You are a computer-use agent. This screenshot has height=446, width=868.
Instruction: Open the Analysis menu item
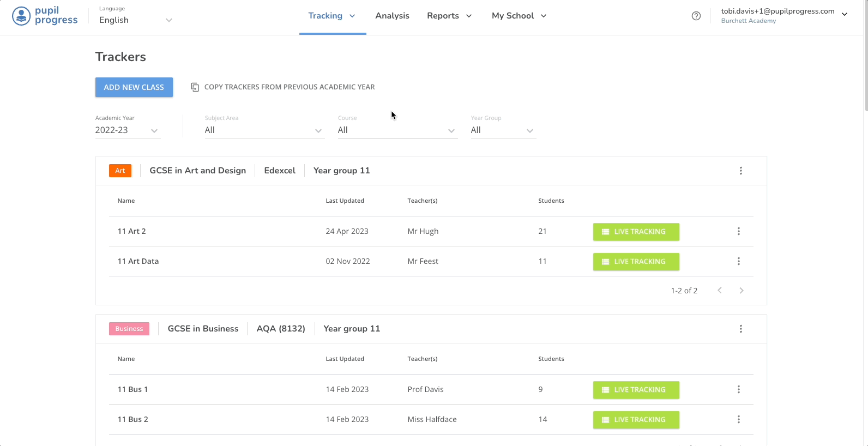pyautogui.click(x=392, y=16)
